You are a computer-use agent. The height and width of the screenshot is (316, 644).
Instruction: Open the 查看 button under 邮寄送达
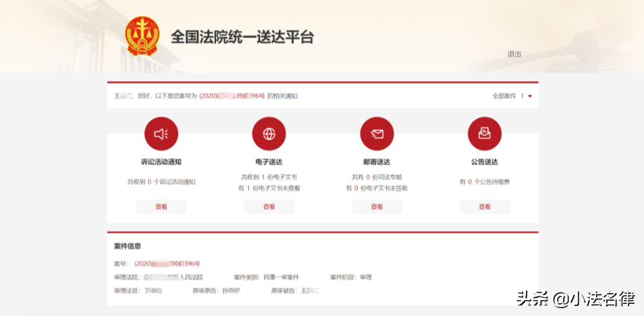click(377, 207)
